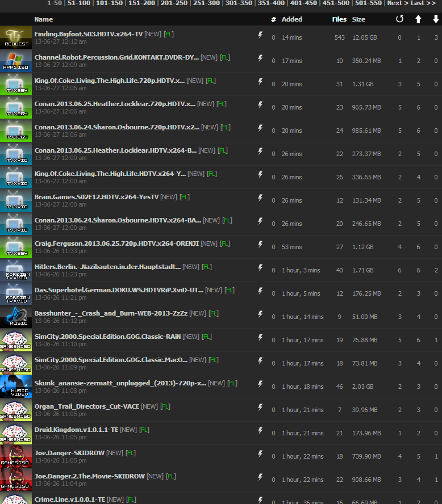Go to page 101-150
Screen dimensions: 442x504
click(x=110, y=3)
